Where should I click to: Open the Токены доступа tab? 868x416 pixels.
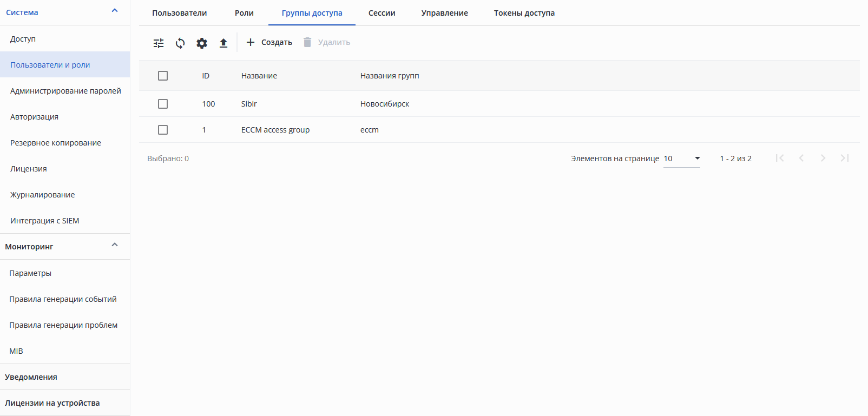click(524, 13)
